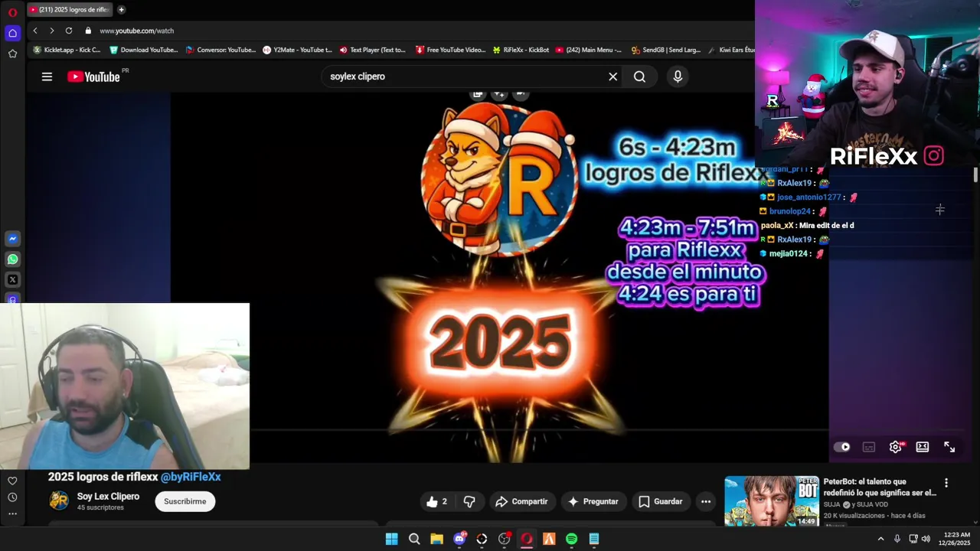Switch to the 2025 logros de riflexx tab
980x551 pixels.
(70, 10)
